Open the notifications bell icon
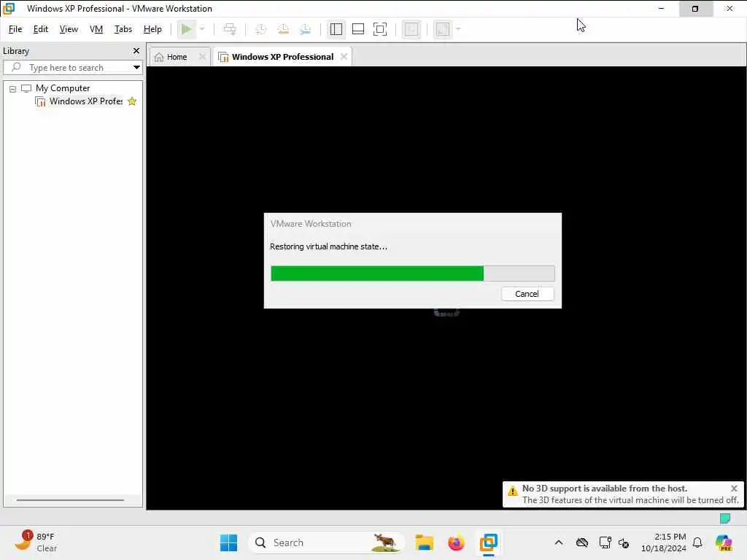747x560 pixels. point(697,542)
